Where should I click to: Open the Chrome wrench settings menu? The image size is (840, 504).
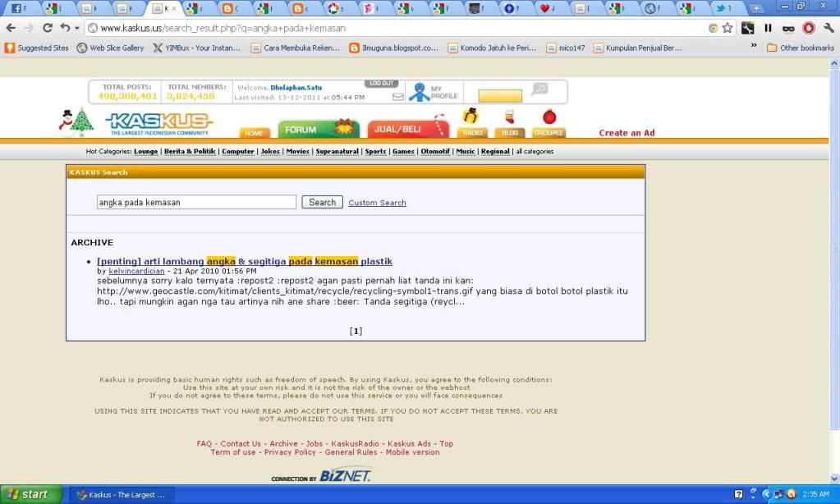829,28
